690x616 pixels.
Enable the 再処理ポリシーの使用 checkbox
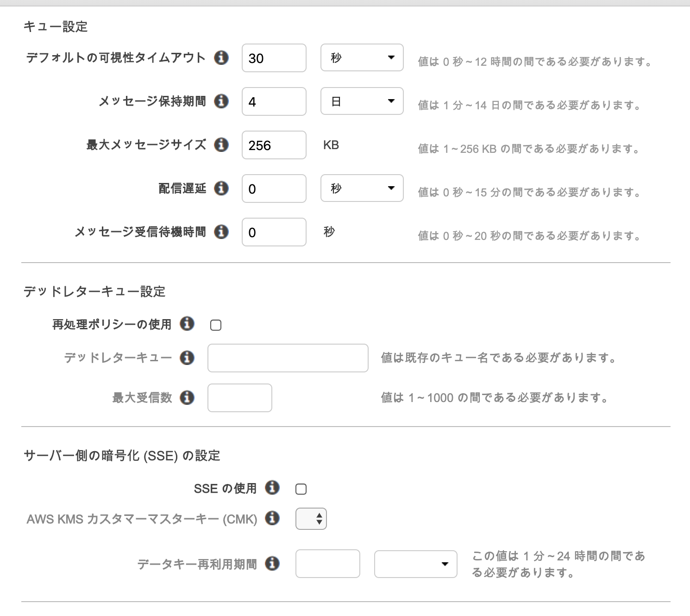point(215,326)
